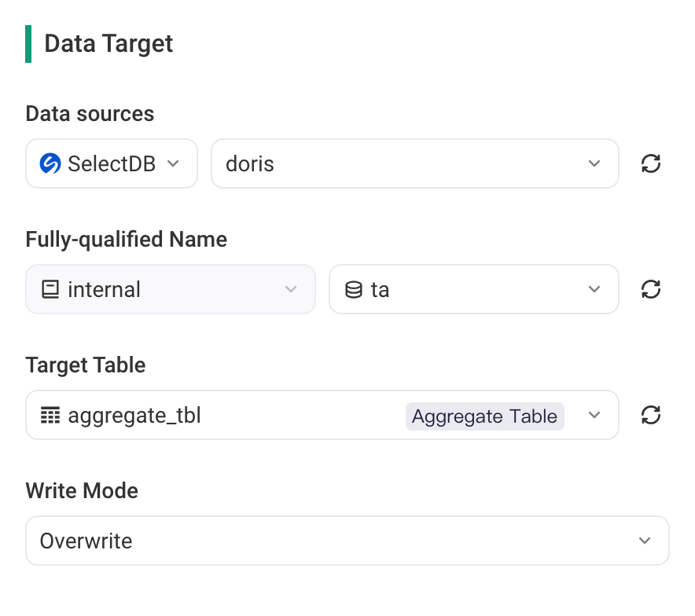Click the Write Mode label
The width and height of the screenshot is (695, 616).
(x=82, y=490)
